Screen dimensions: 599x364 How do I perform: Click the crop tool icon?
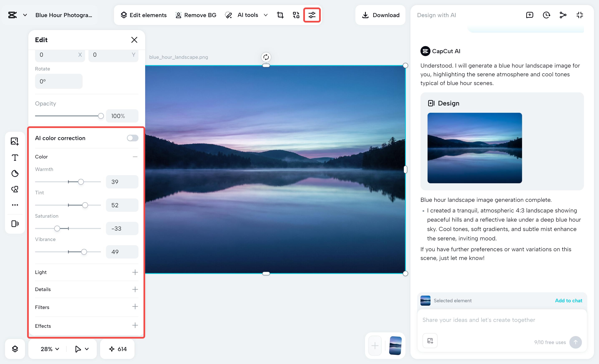(280, 15)
